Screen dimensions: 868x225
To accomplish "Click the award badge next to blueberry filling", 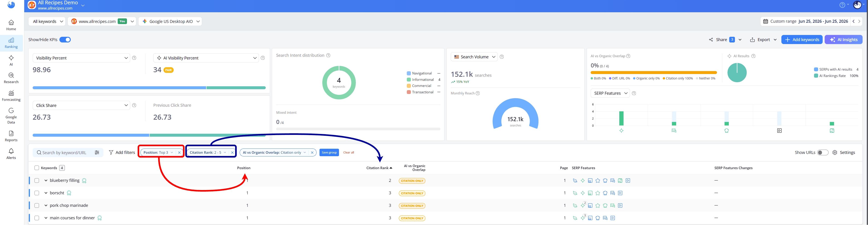I will (84, 181).
